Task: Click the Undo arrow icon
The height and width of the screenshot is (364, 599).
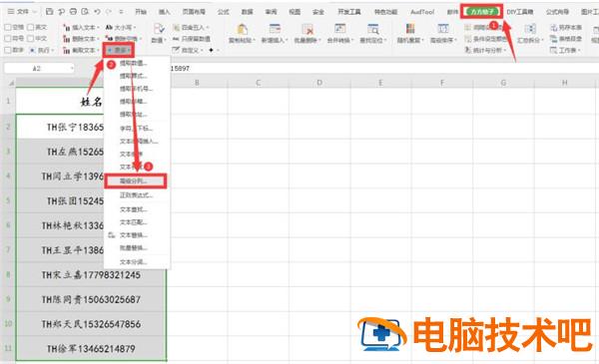Action: (97, 12)
